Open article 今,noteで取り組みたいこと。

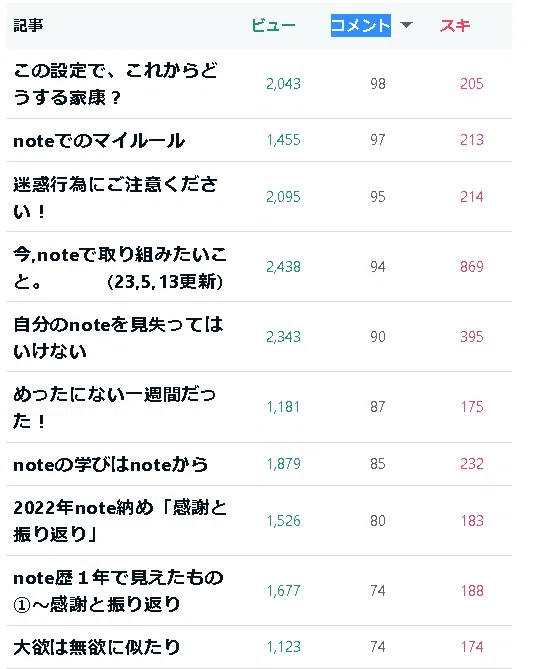click(120, 268)
